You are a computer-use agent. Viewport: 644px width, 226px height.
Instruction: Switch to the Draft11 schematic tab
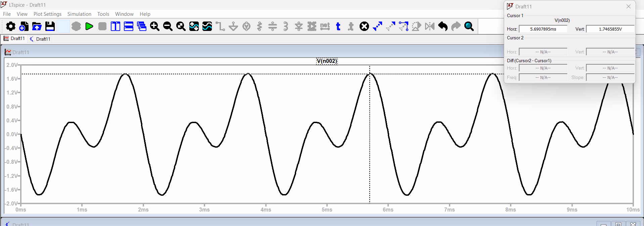click(40, 39)
